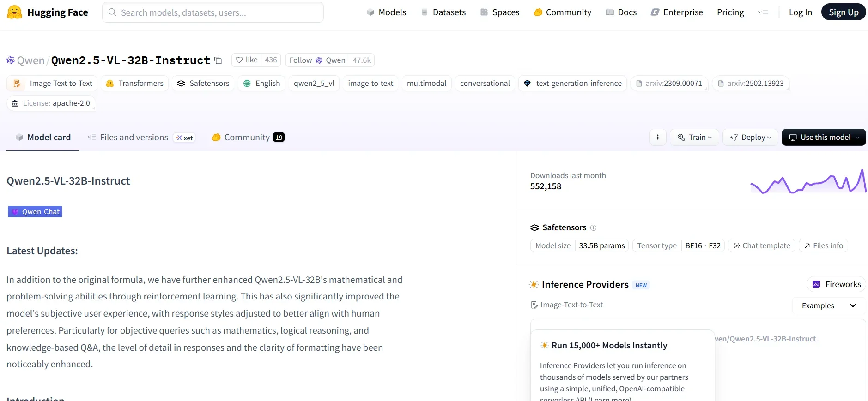Open the Use this model menu
The height and width of the screenshot is (401, 868).
click(823, 138)
